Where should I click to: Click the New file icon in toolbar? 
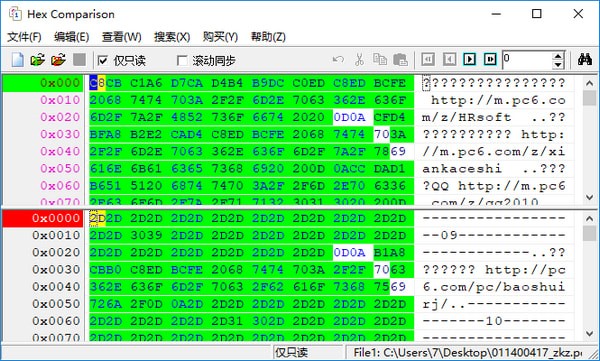pyautogui.click(x=18, y=60)
